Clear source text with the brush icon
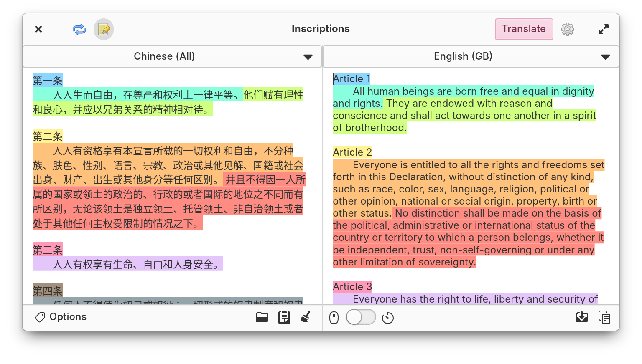This screenshot has height=364, width=642. 306,317
